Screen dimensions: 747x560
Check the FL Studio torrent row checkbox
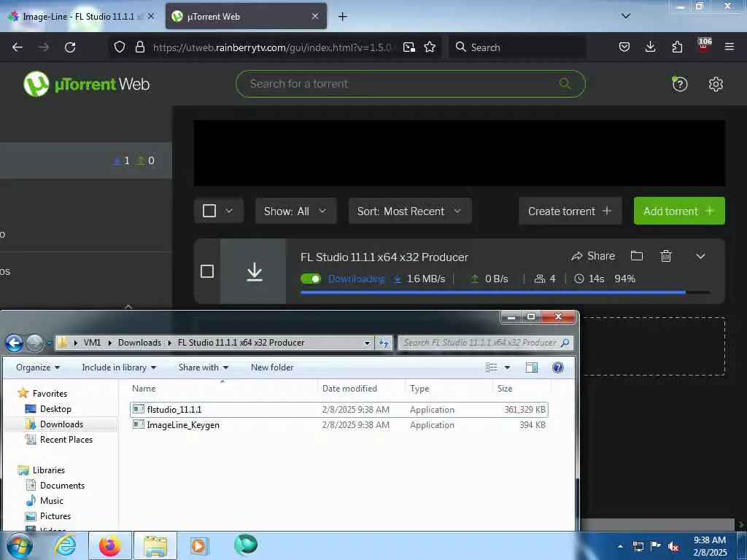point(207,271)
